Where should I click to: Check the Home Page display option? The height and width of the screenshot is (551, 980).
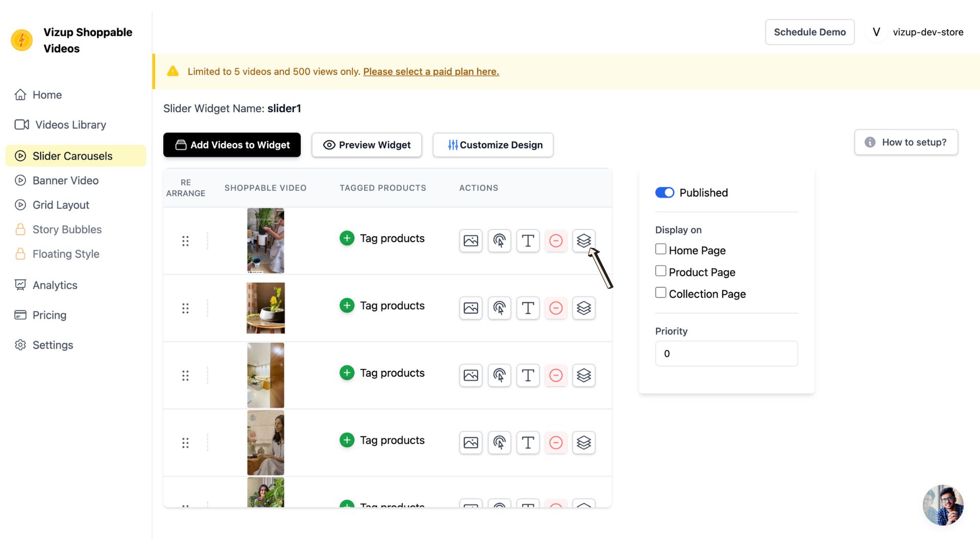tap(660, 249)
